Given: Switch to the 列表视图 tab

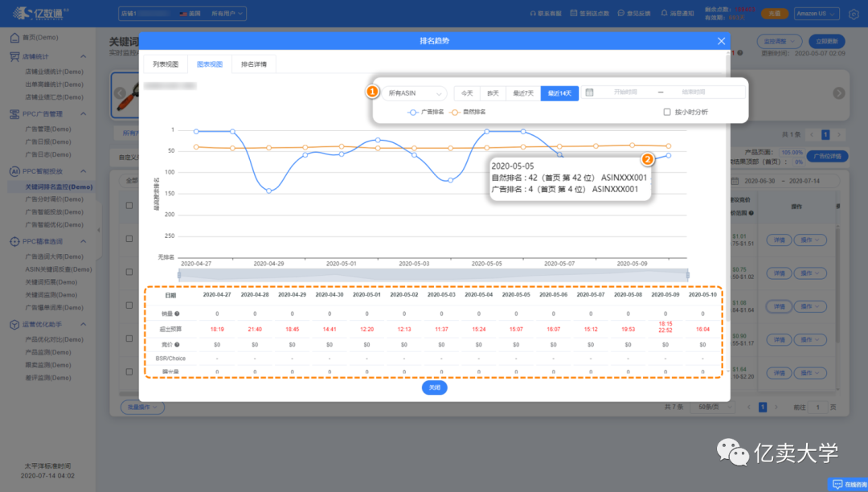Looking at the screenshot, I should (x=166, y=64).
